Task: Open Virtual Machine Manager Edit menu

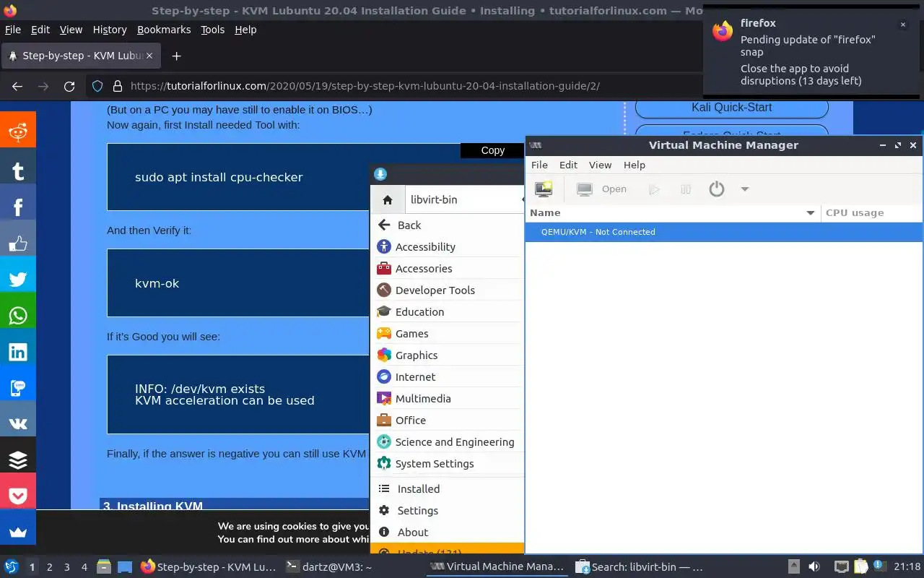Action: (568, 165)
